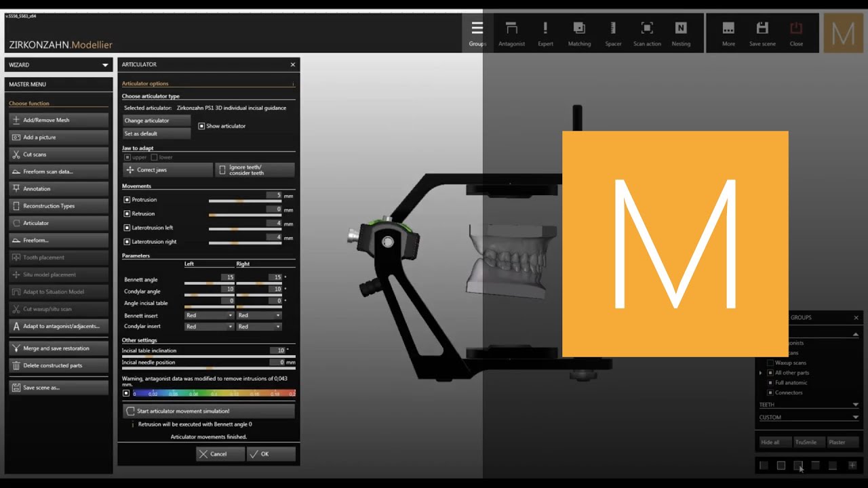
Task: Select the Spacer toolbar icon
Action: [x=613, y=33]
